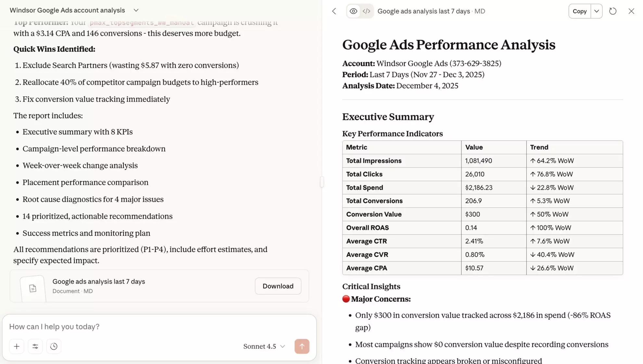Viewport: 643px width, 364px height.
Task: Click the panel divider between chat and artifact
Action: pos(321,182)
